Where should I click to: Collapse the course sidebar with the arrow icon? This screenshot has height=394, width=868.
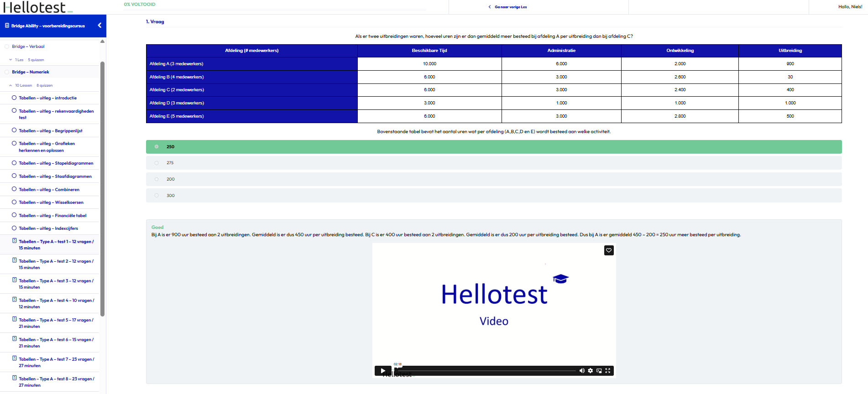tap(99, 26)
